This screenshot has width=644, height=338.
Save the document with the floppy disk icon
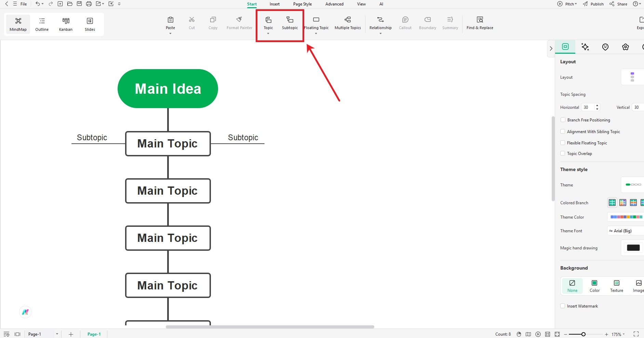[x=79, y=4]
